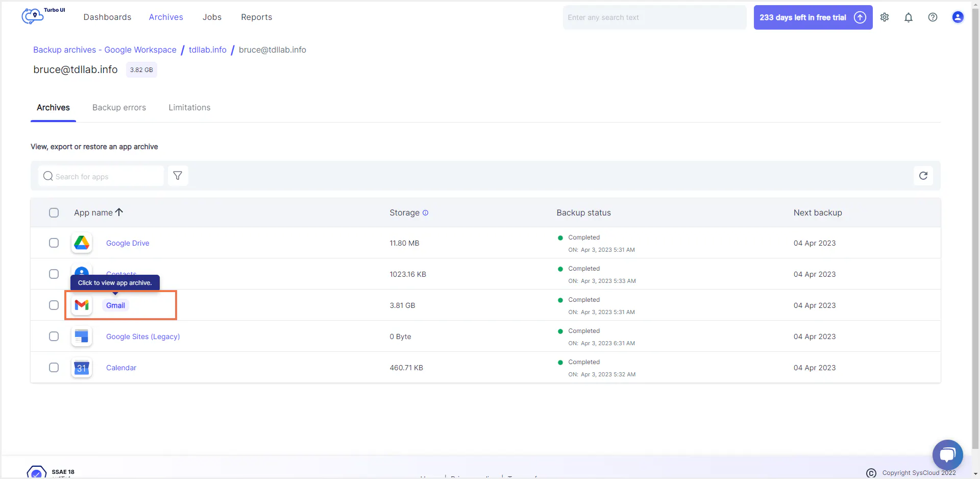Screen dimensions: 980x479
Task: Check the Gmail row checkbox
Action: [x=54, y=305]
